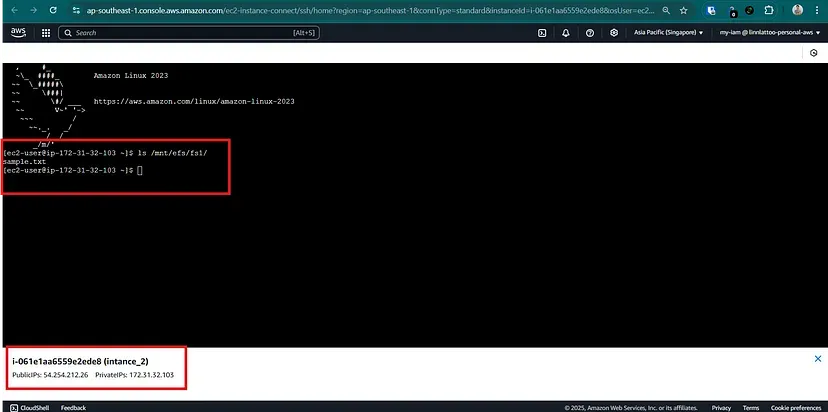Click the AWS console search field

click(189, 33)
